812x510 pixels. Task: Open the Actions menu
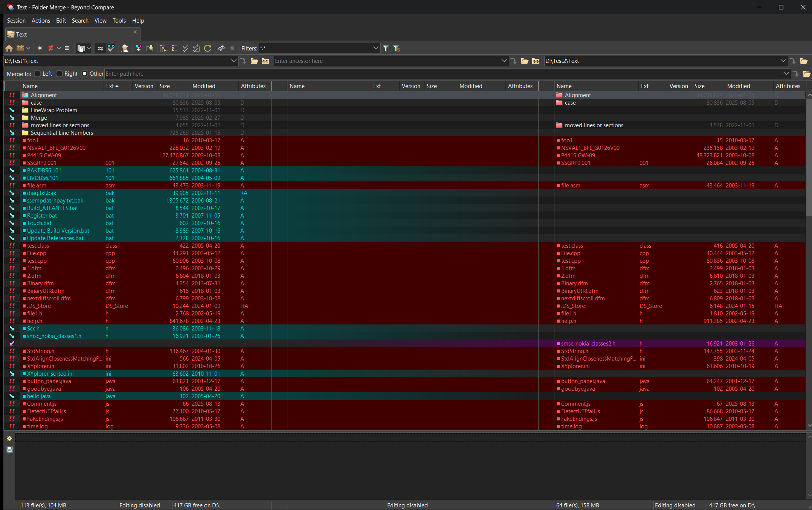pos(41,21)
